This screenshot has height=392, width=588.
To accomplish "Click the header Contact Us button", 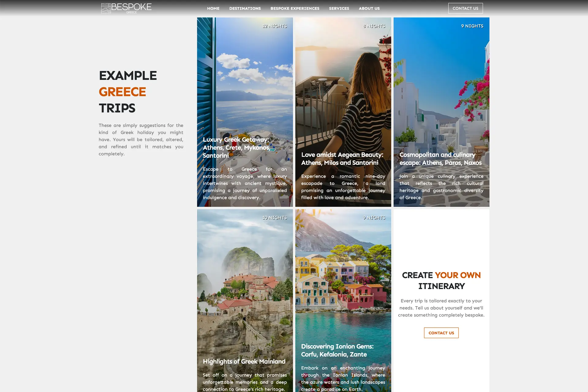I will (x=465, y=8).
